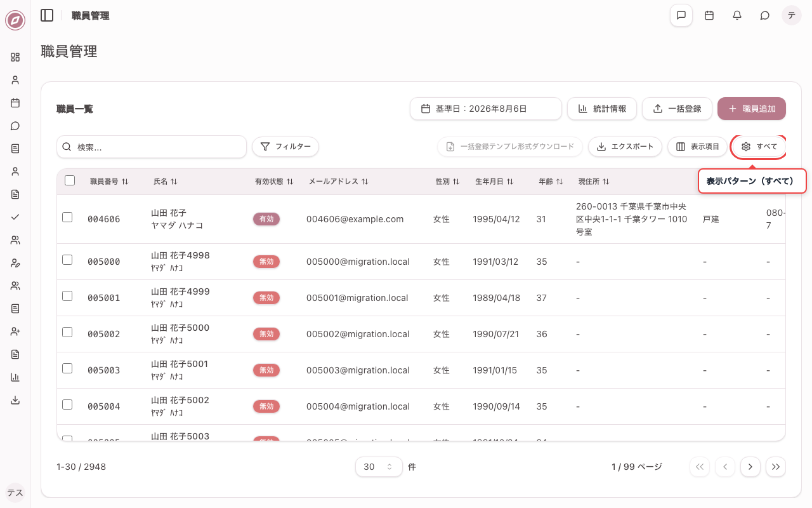Sort by 現住所 column arrows
Viewport: 812px width, 508px height.
point(606,182)
